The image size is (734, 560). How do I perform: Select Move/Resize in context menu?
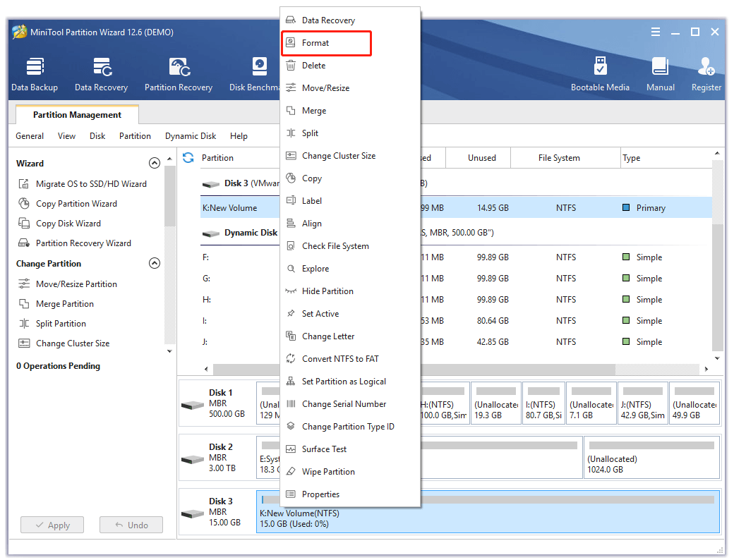coord(350,88)
